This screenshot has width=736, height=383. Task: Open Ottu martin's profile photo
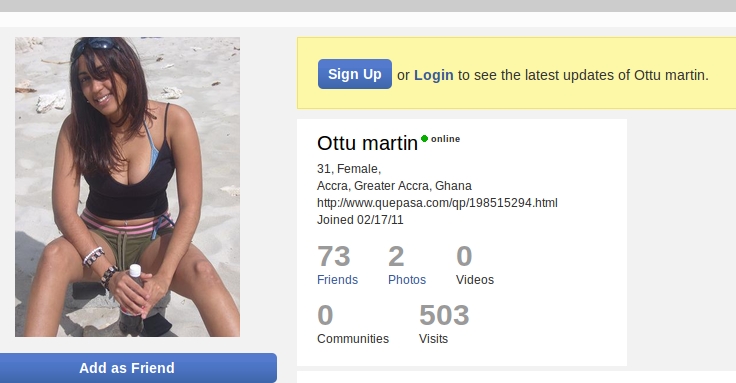click(x=127, y=187)
